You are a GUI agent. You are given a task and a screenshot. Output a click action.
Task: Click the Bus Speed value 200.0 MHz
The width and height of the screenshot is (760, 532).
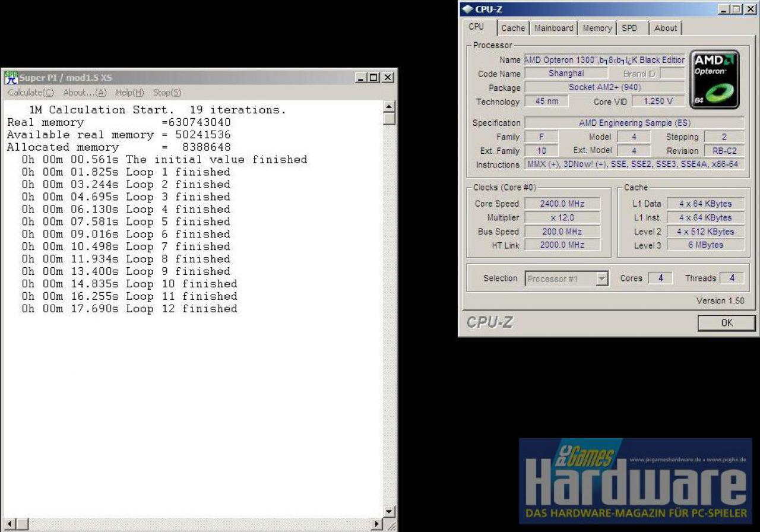562,232
